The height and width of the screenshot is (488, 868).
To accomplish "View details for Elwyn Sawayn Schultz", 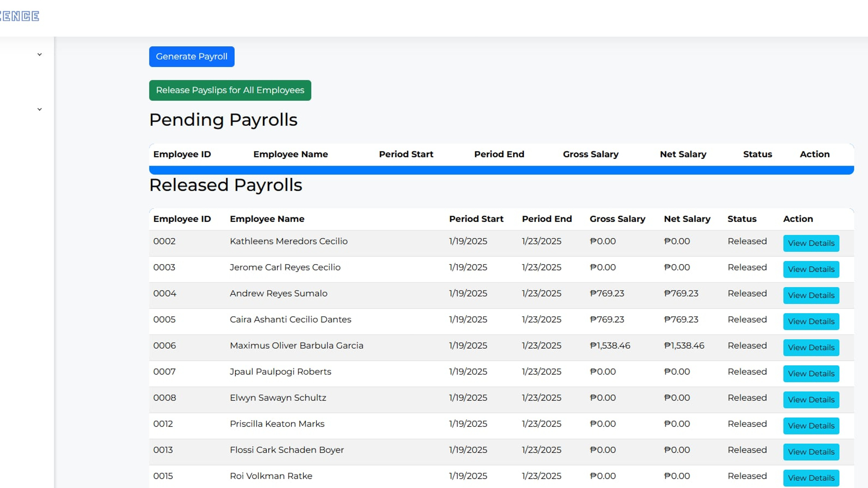I will click(x=811, y=400).
